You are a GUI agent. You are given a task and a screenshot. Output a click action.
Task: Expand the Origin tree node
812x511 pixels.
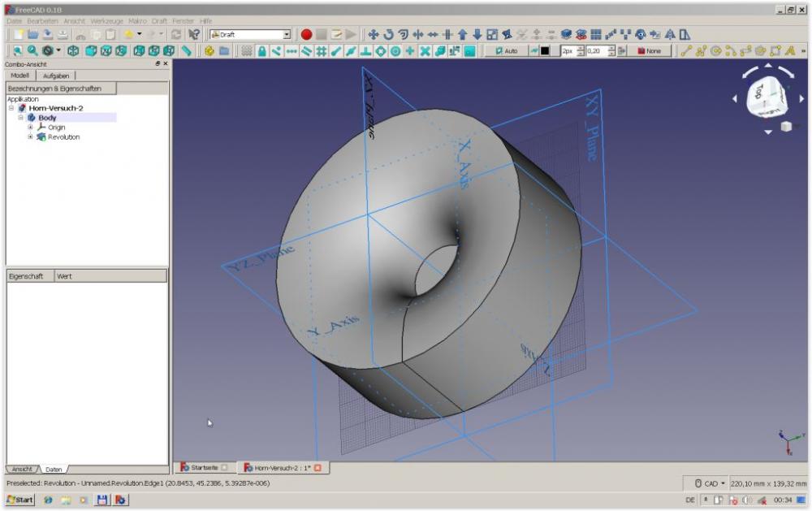pyautogui.click(x=30, y=127)
